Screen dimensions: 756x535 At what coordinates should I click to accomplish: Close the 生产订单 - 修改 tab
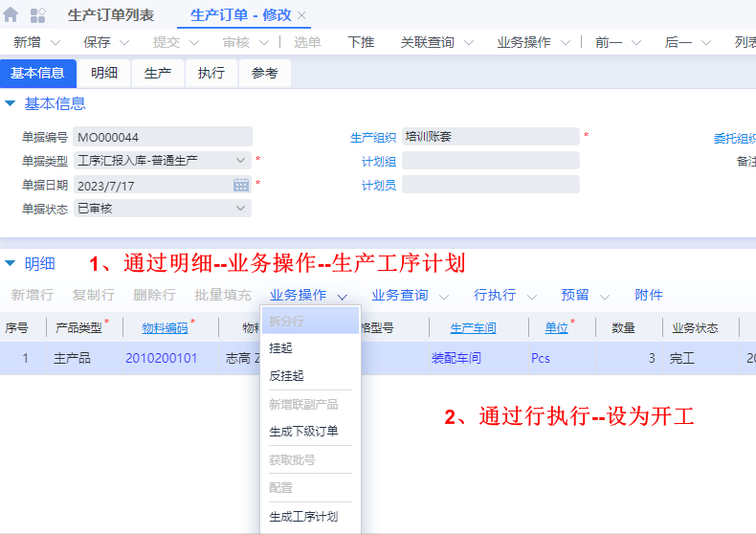(302, 15)
